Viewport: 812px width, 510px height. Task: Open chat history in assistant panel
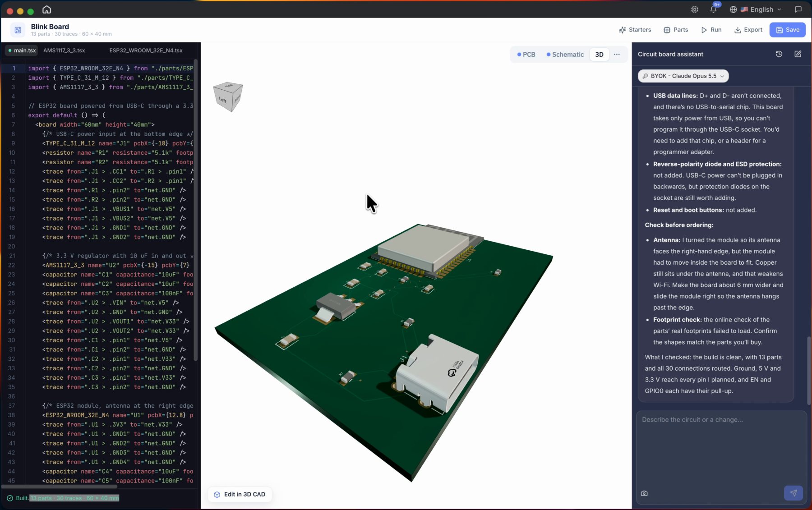tap(779, 54)
